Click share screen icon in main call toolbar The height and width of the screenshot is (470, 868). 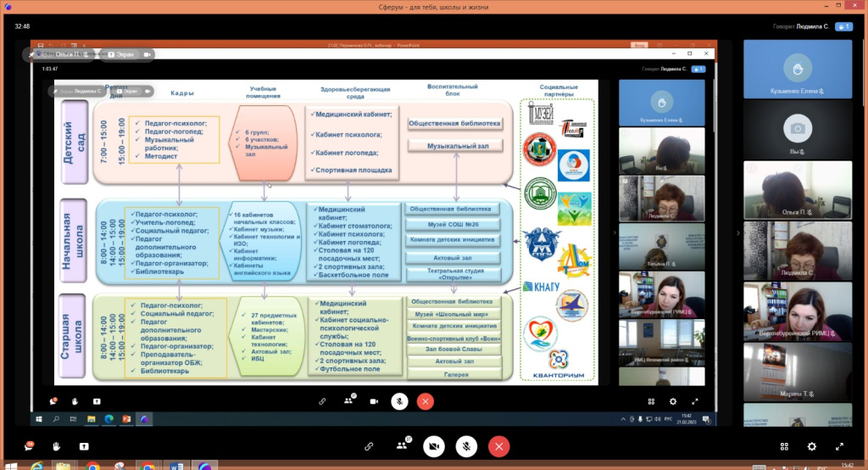[x=84, y=445]
